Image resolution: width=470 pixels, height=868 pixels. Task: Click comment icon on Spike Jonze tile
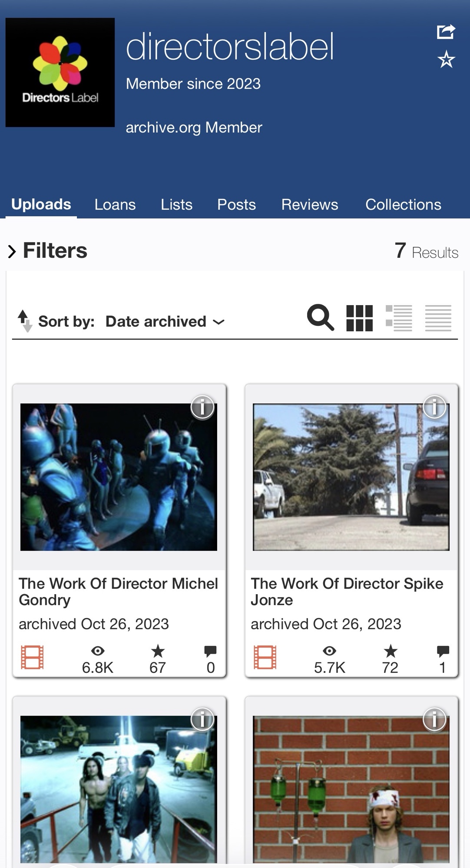443,651
